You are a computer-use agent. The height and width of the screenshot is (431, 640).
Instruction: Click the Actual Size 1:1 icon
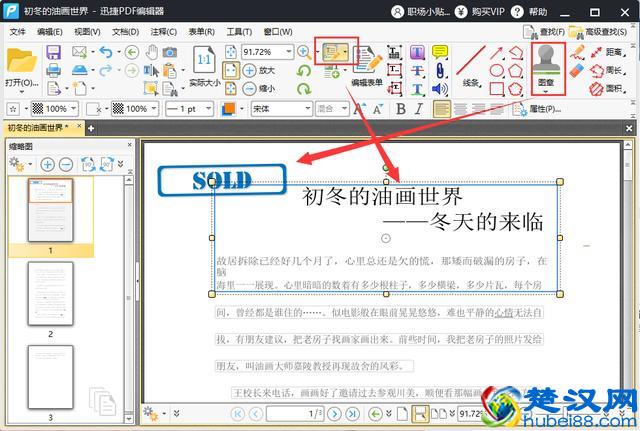(204, 60)
